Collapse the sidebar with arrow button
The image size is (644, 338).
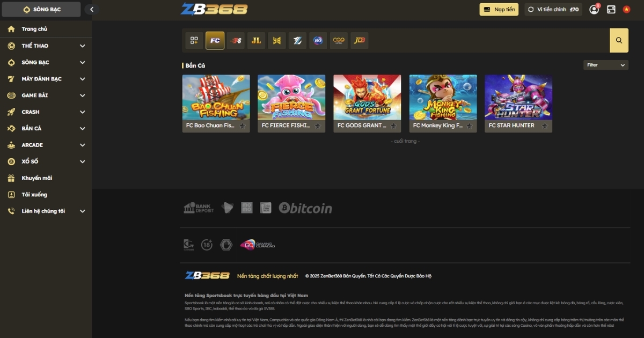click(x=92, y=9)
